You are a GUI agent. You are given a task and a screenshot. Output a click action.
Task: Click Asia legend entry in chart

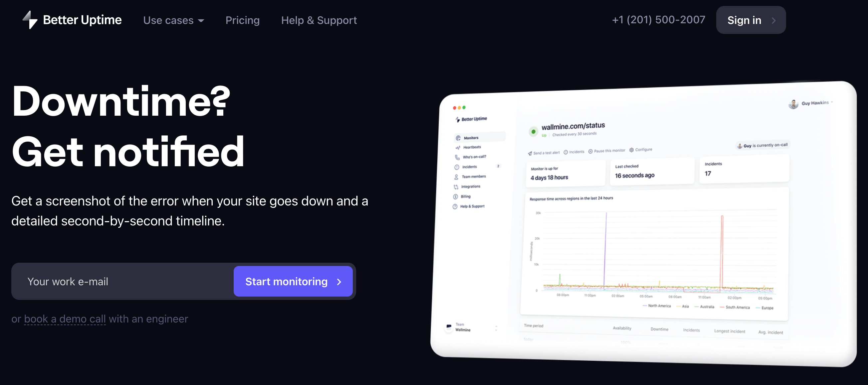(683, 306)
